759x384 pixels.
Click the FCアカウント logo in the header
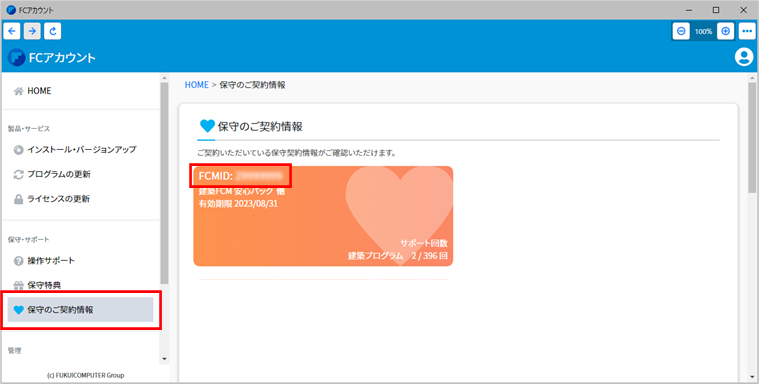(52, 58)
